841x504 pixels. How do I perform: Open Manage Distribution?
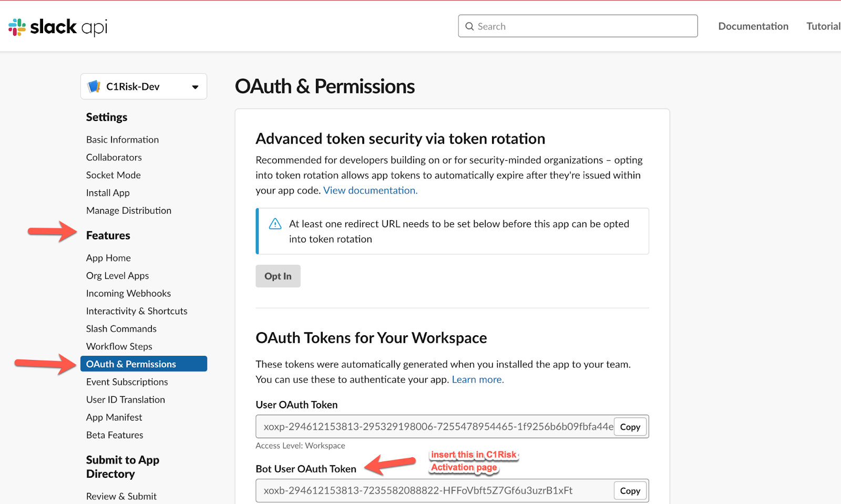point(129,210)
